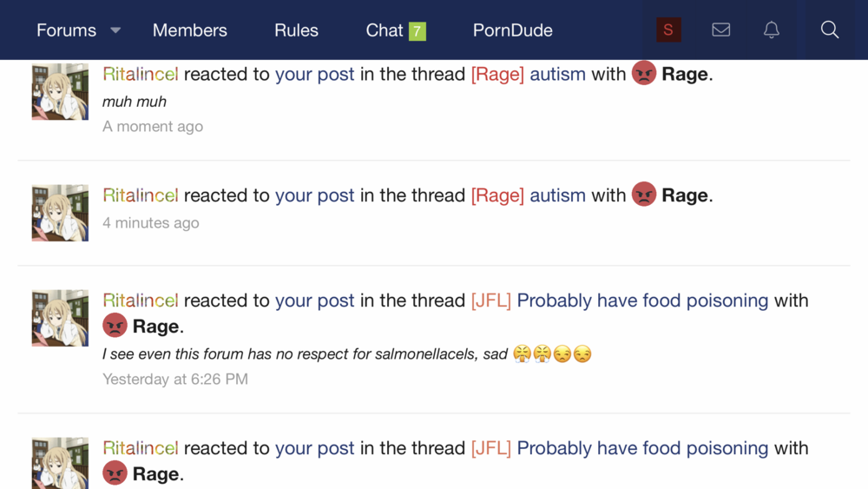
Task: Open the notifications bell icon
Action: tap(771, 30)
